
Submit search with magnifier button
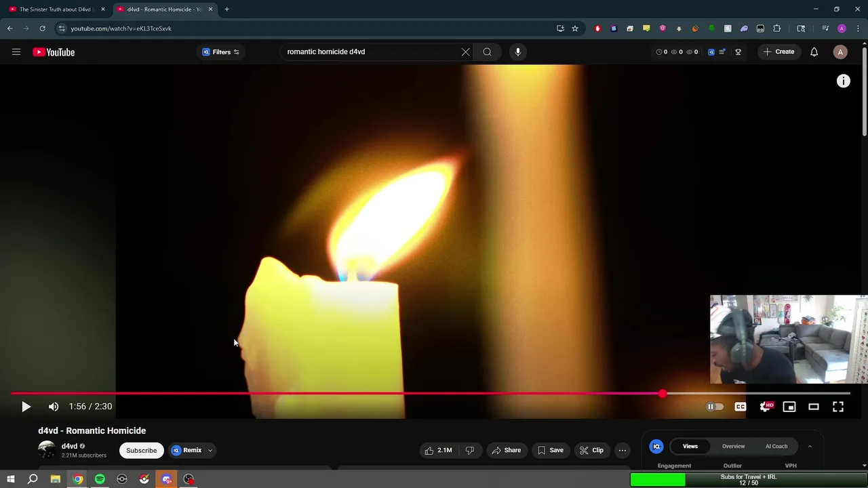[x=487, y=52]
